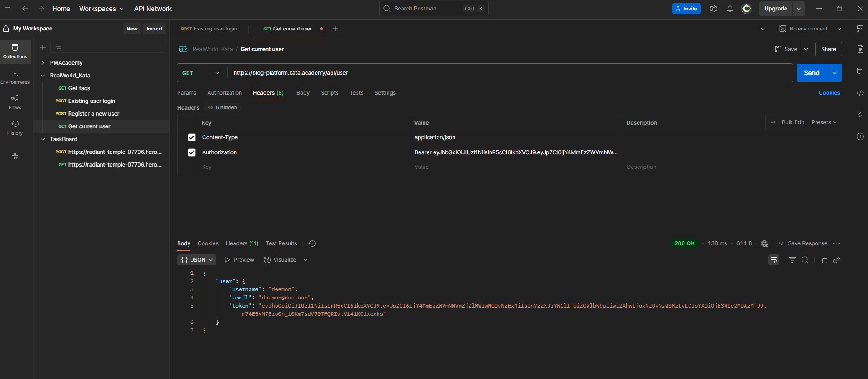This screenshot has height=379, width=868.
Task: Switch to the Params tab
Action: pos(187,93)
